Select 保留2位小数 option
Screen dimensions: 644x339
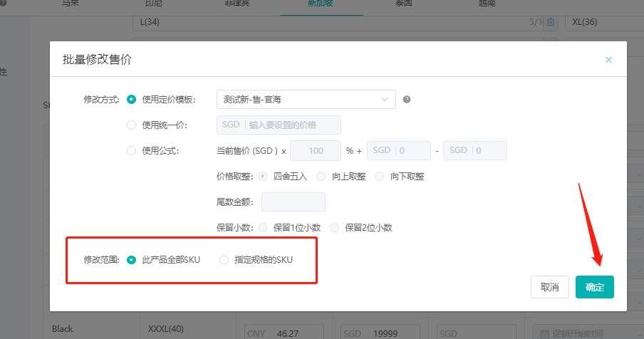pos(334,228)
